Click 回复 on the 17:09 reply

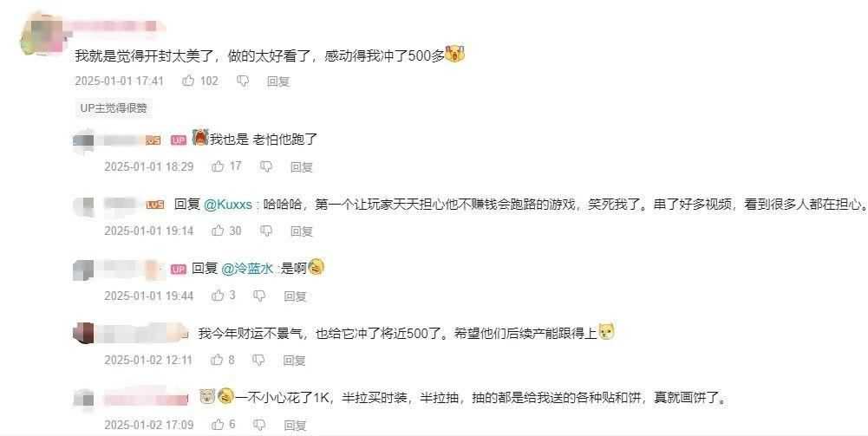[x=295, y=425]
